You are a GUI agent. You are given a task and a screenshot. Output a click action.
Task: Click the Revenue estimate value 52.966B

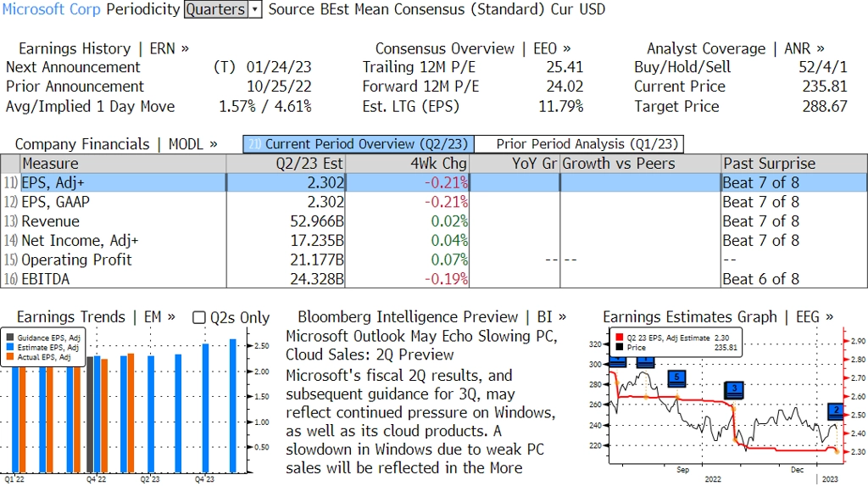click(317, 221)
